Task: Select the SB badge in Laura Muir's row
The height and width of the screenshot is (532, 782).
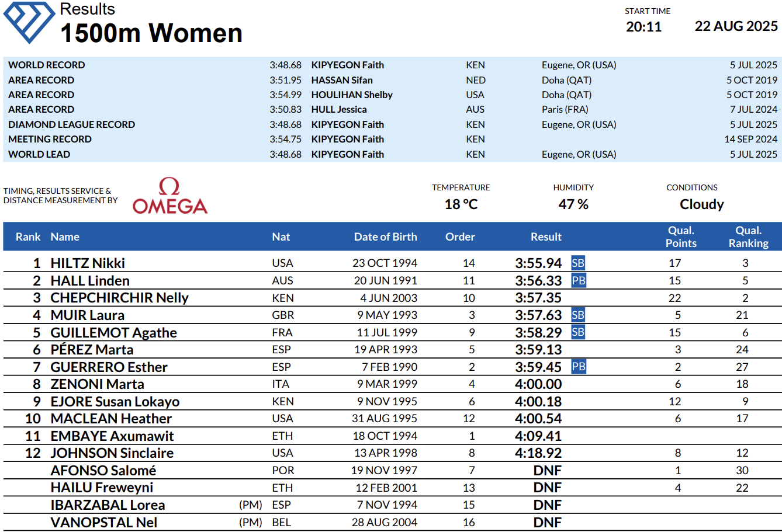Action: (578, 315)
